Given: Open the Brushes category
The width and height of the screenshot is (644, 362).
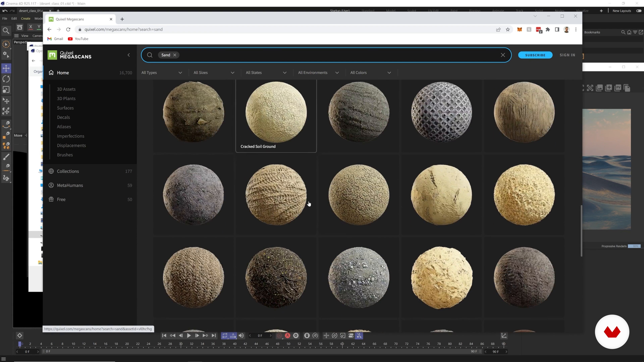Looking at the screenshot, I should tap(65, 155).
